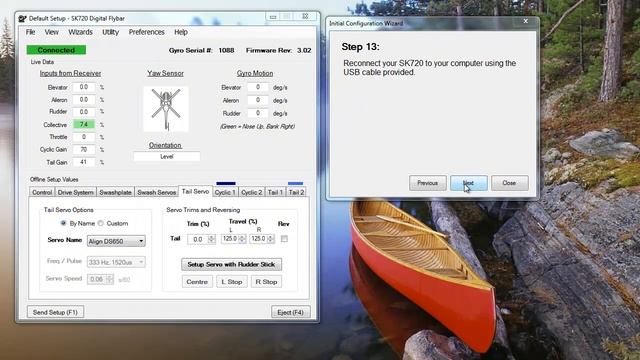Image resolution: width=640 pixels, height=360 pixels.
Task: Select the By Name radio button
Action: pyautogui.click(x=63, y=223)
